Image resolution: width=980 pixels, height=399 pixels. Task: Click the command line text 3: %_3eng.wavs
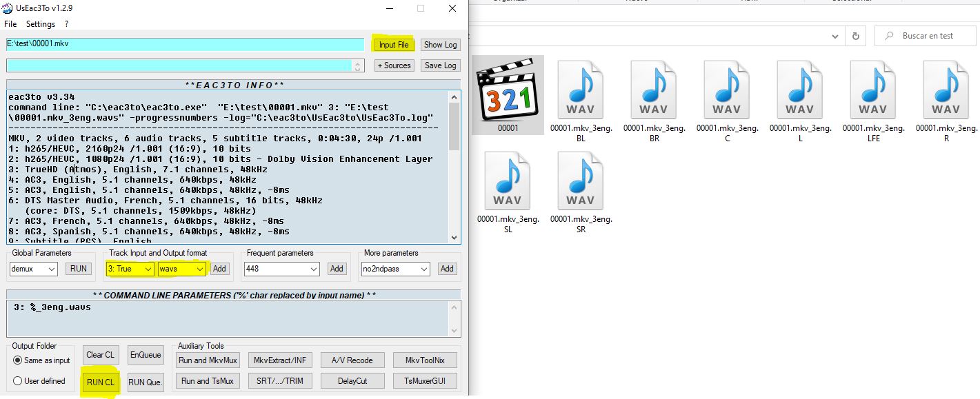[52, 307]
